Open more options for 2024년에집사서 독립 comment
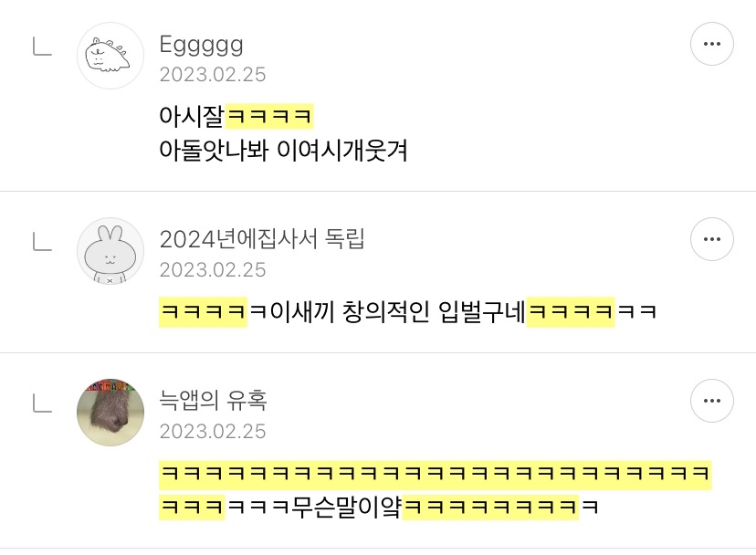The height and width of the screenshot is (555, 756). tap(711, 239)
